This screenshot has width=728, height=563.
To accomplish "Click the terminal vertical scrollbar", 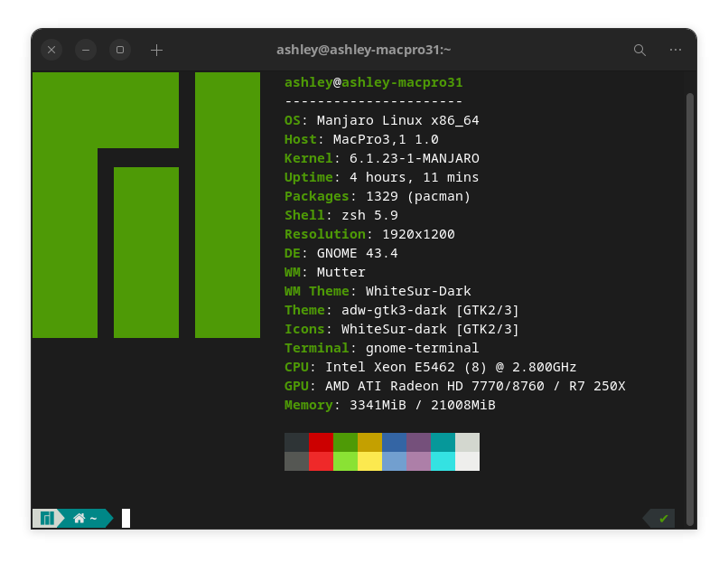I will pos(690,309).
